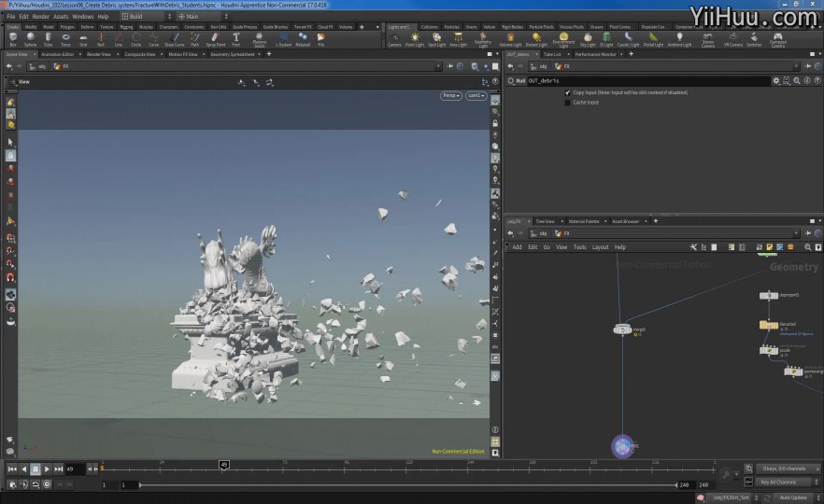Enable the Cache Input checkbox
This screenshot has height=504, width=824.
coord(568,103)
